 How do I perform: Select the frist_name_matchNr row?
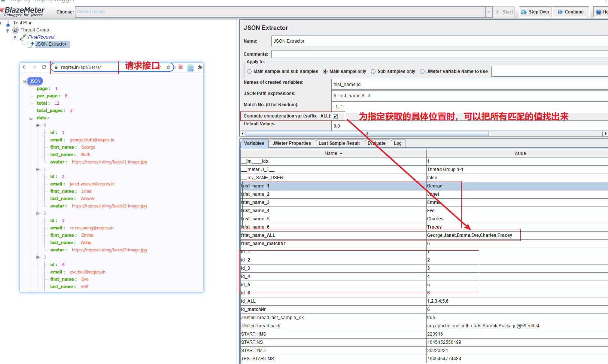coord(424,244)
